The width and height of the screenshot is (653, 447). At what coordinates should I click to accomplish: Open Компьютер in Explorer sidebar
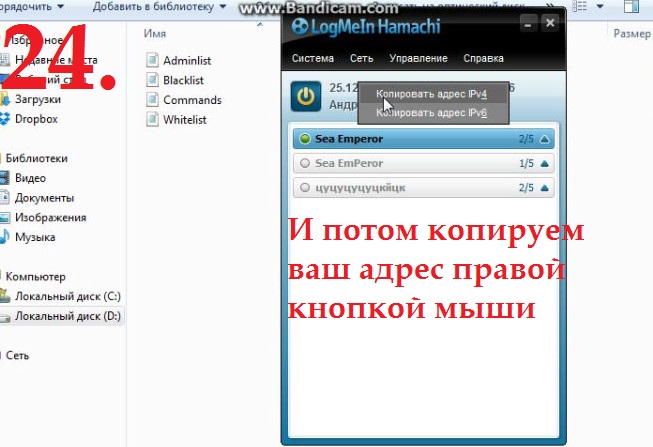(35, 277)
